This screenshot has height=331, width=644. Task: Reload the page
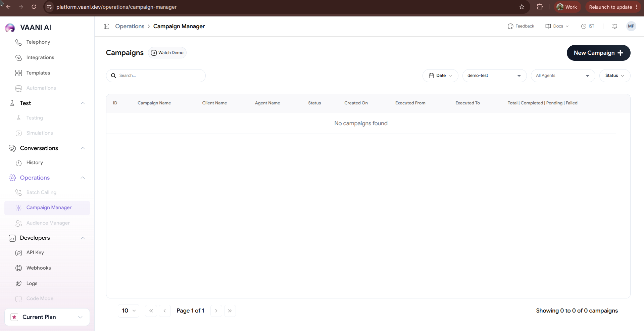click(x=34, y=7)
